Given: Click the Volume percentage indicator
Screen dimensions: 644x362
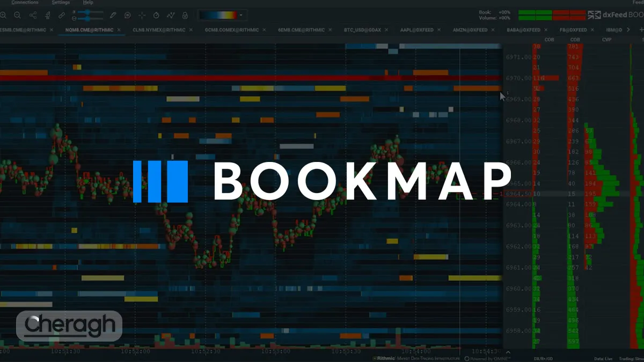Looking at the screenshot, I should tap(494, 18).
